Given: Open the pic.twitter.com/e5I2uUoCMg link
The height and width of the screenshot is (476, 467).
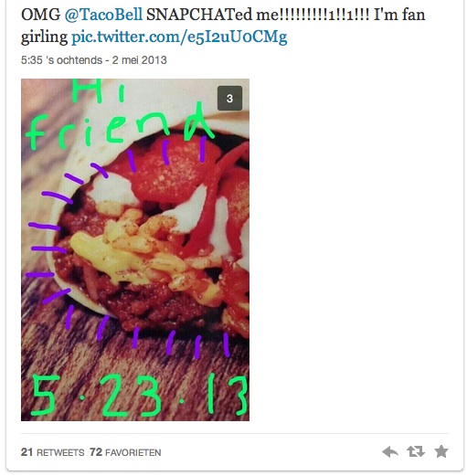Looking at the screenshot, I should point(179,37).
